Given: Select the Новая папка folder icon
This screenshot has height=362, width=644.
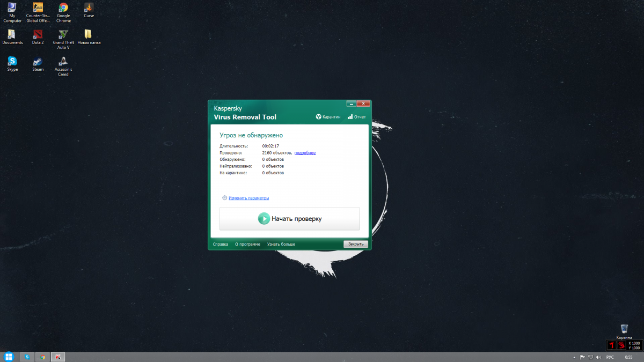Looking at the screenshot, I should click(x=89, y=37).
